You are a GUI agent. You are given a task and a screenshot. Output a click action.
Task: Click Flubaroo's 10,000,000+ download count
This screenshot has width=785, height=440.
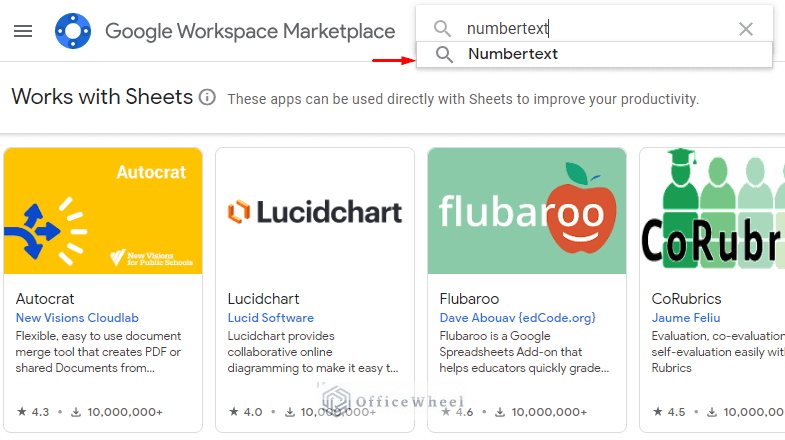(549, 412)
